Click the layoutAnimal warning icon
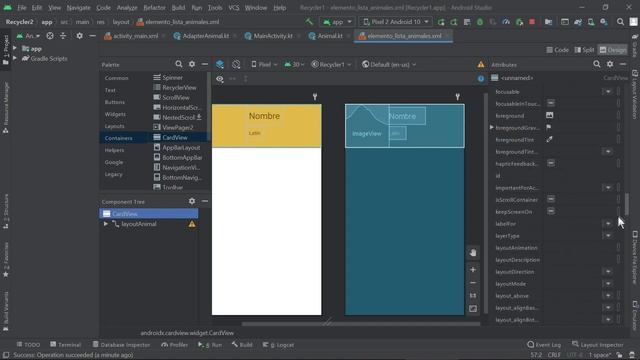Image resolution: width=640 pixels, height=360 pixels. tap(192, 224)
